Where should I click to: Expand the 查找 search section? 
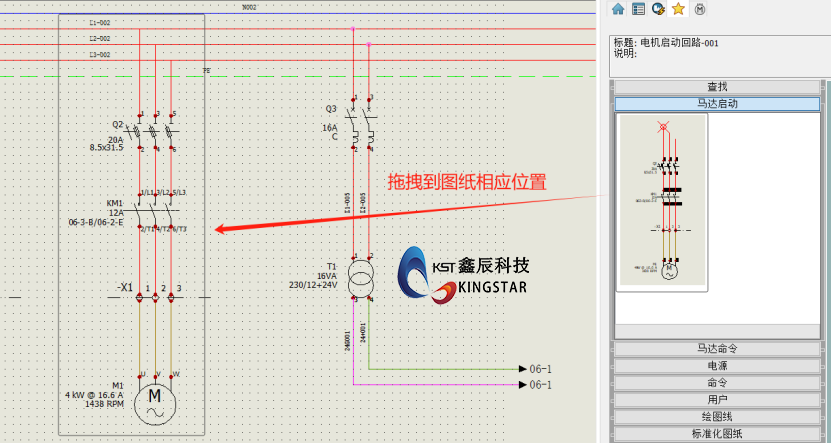(x=717, y=87)
